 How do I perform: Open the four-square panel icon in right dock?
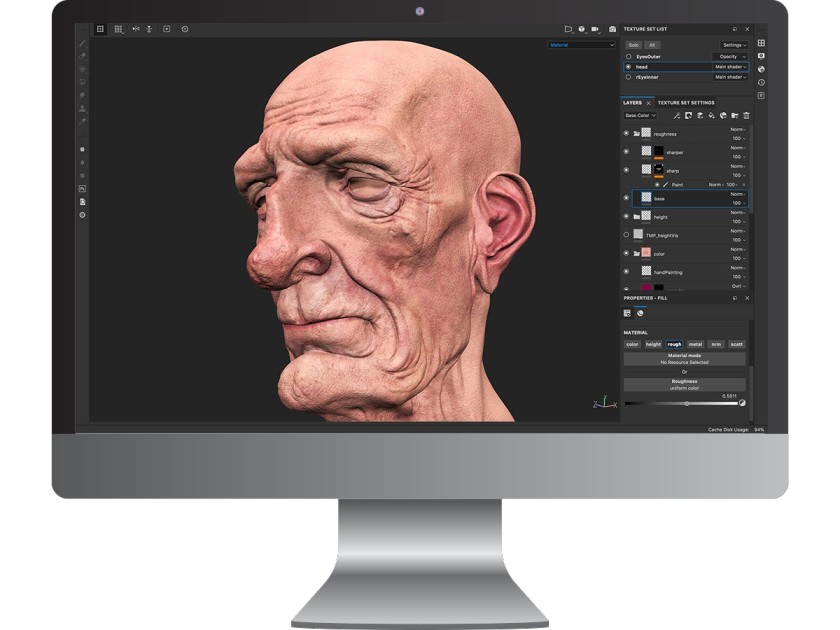pyautogui.click(x=761, y=43)
